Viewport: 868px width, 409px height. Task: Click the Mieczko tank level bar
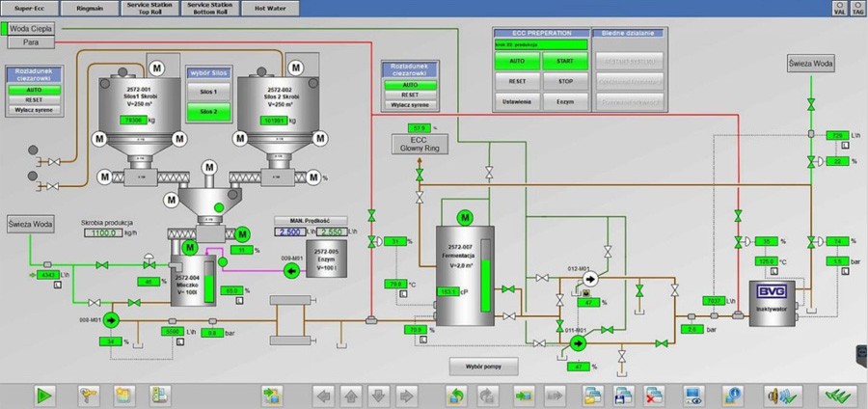click(x=209, y=283)
